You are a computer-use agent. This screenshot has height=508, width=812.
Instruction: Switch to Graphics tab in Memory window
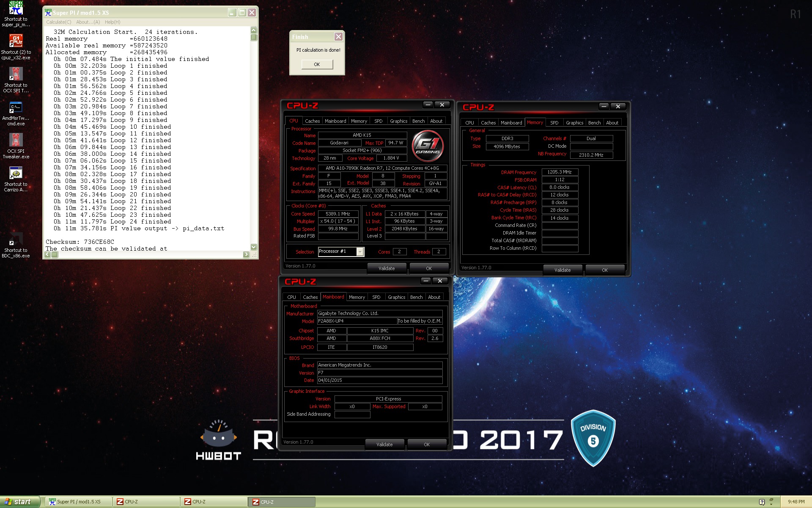574,123
